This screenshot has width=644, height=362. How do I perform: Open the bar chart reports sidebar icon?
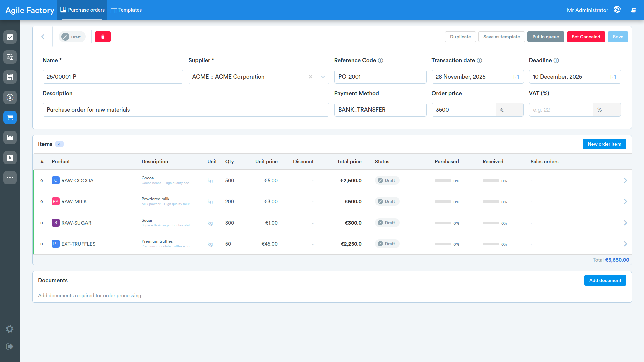(x=10, y=158)
